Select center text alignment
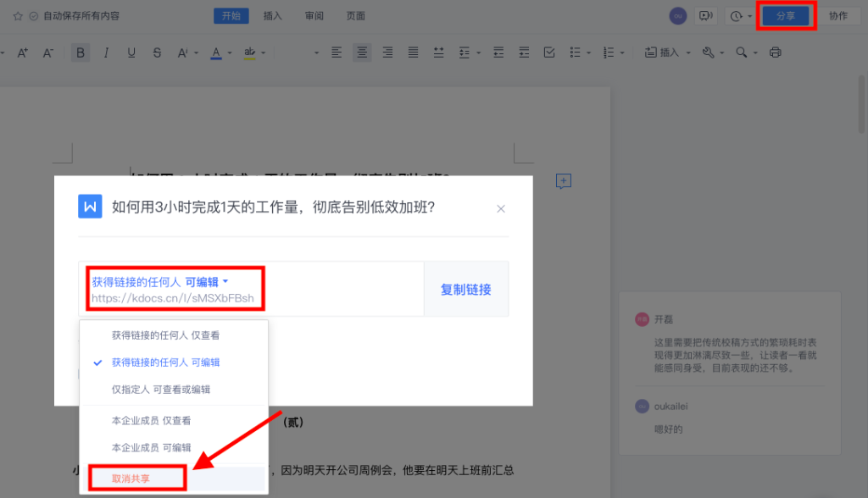The width and height of the screenshot is (868, 498). pos(362,52)
